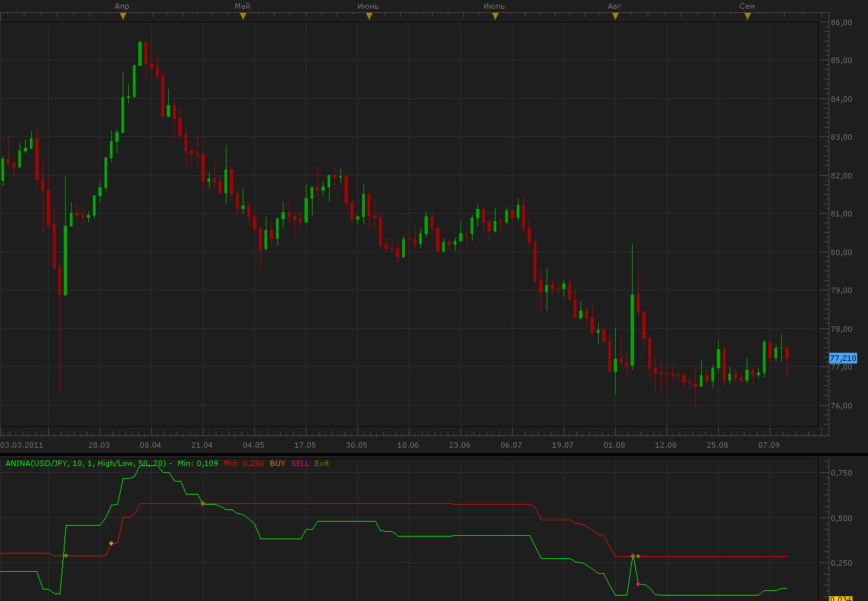
Task: Click the 81,00 price axis label
Action: tap(841, 214)
